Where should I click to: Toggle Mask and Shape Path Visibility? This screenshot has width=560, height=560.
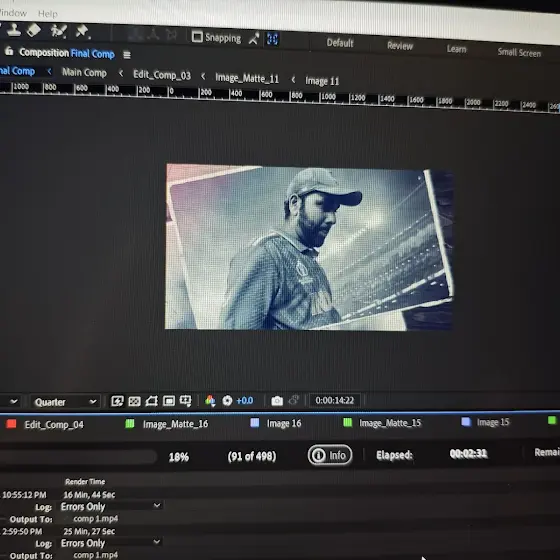151,401
